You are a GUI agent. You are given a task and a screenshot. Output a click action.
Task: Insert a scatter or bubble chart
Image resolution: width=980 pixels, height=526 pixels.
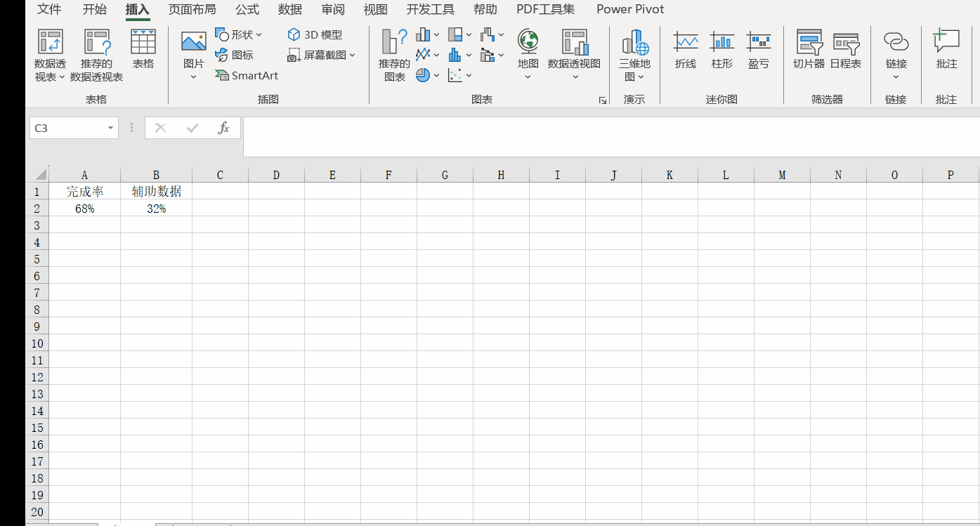[x=455, y=75]
